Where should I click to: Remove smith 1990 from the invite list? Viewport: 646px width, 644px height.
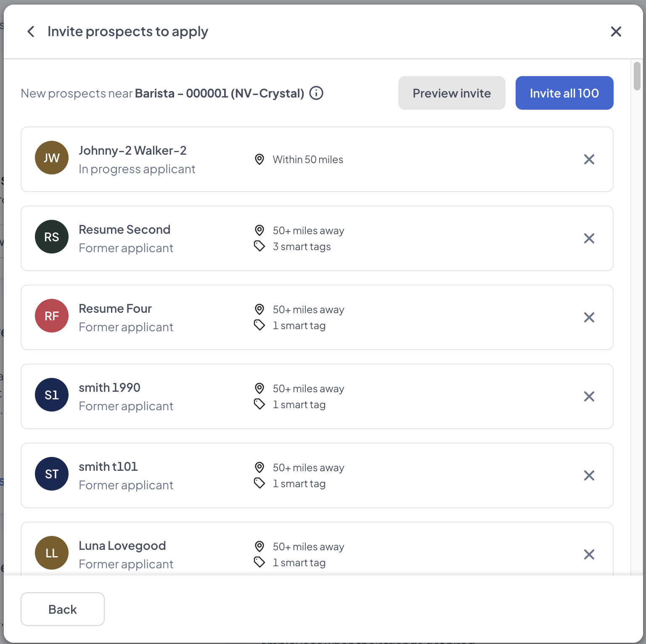589,396
